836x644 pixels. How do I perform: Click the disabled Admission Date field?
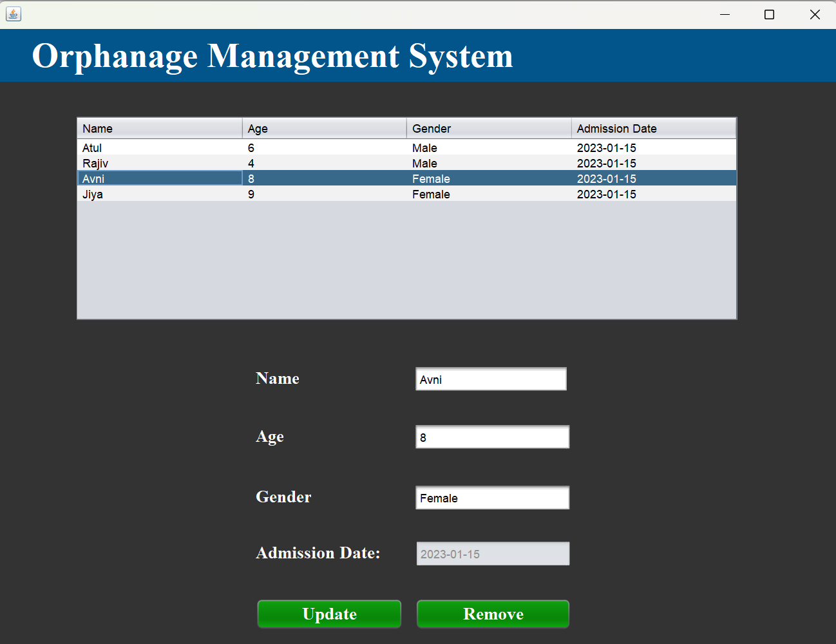[x=492, y=553]
